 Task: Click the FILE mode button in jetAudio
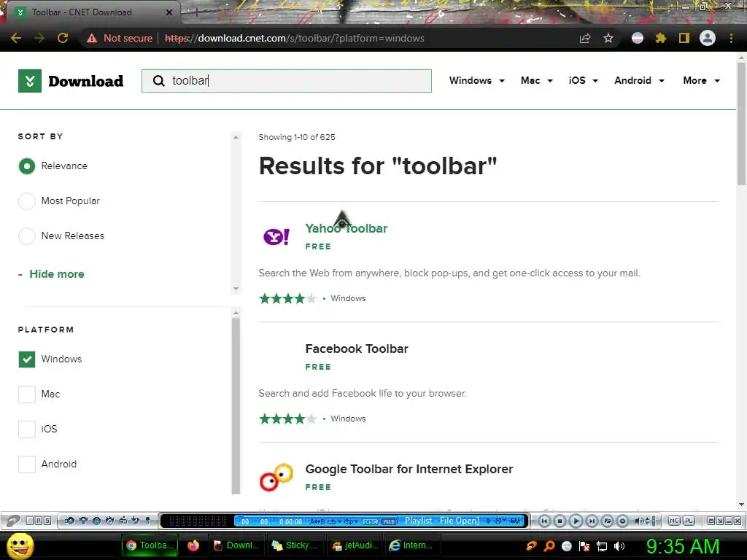tap(389, 521)
